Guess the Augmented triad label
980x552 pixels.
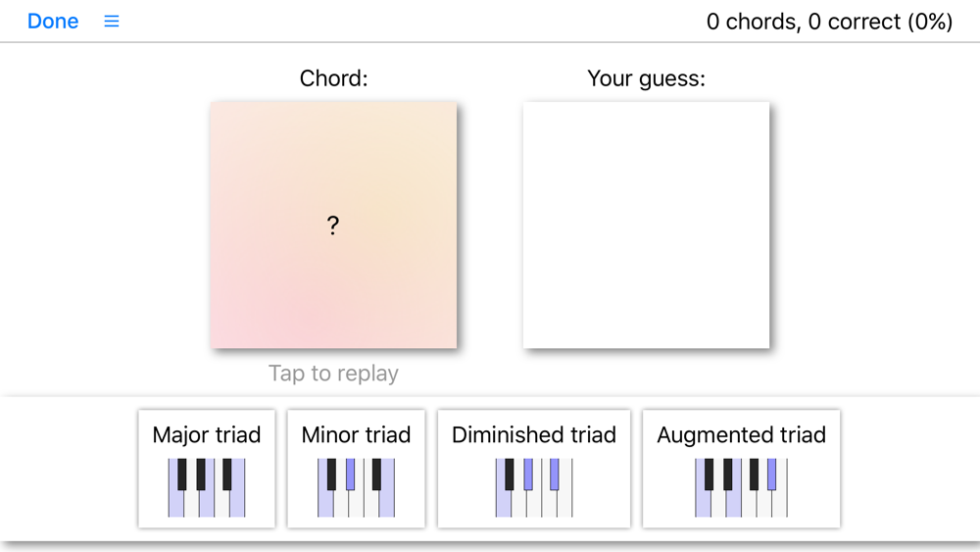[741, 434]
